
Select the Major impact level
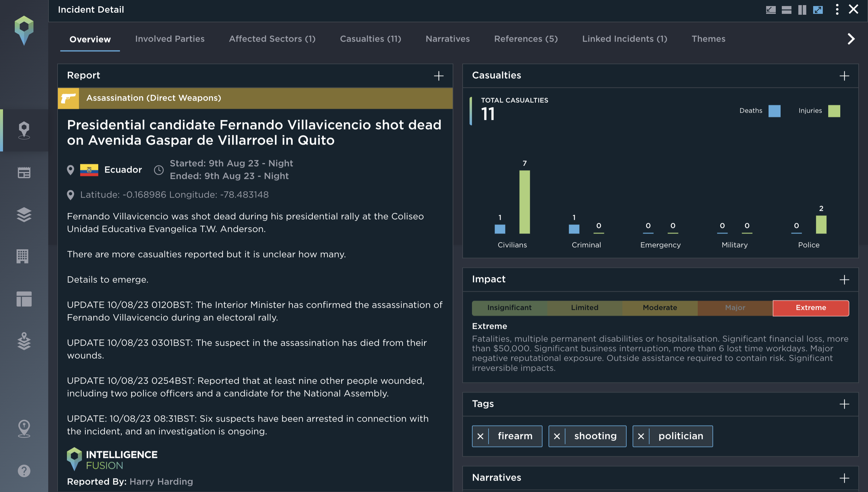tap(735, 308)
